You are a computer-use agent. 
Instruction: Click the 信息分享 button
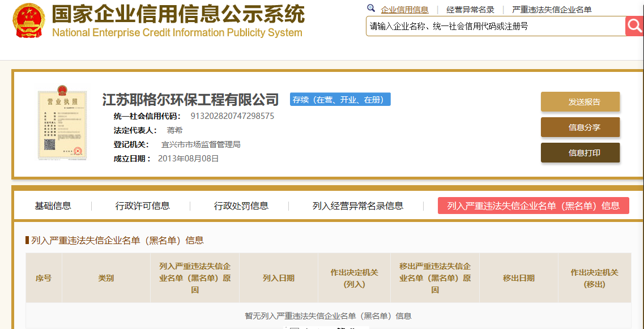(580, 127)
